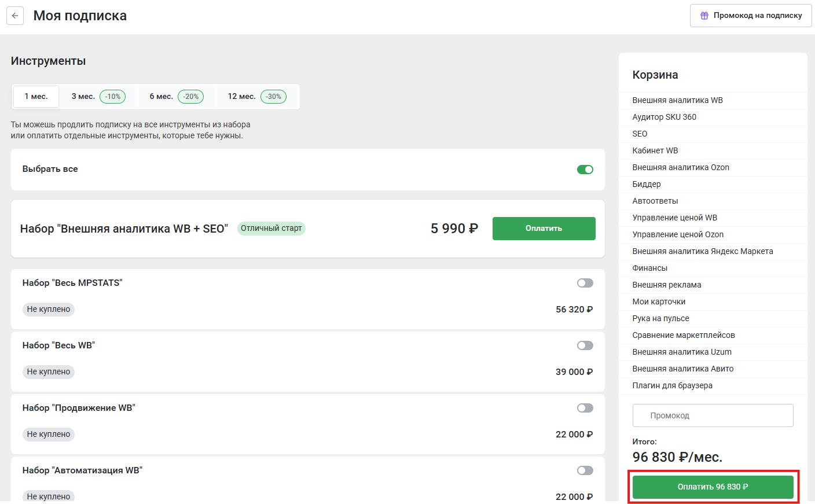Enable the Весь MPSTATS set toggle
Image resolution: width=815 pixels, height=504 pixels.
click(585, 283)
